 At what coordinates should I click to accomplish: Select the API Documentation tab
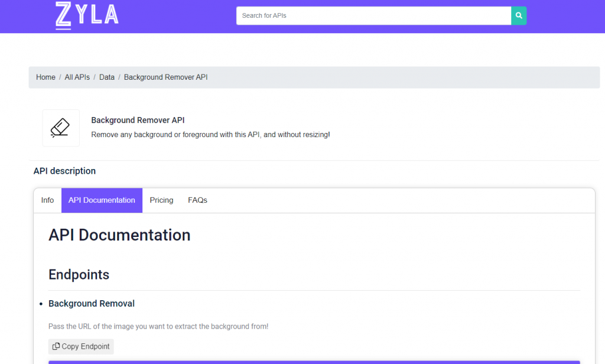click(x=101, y=200)
